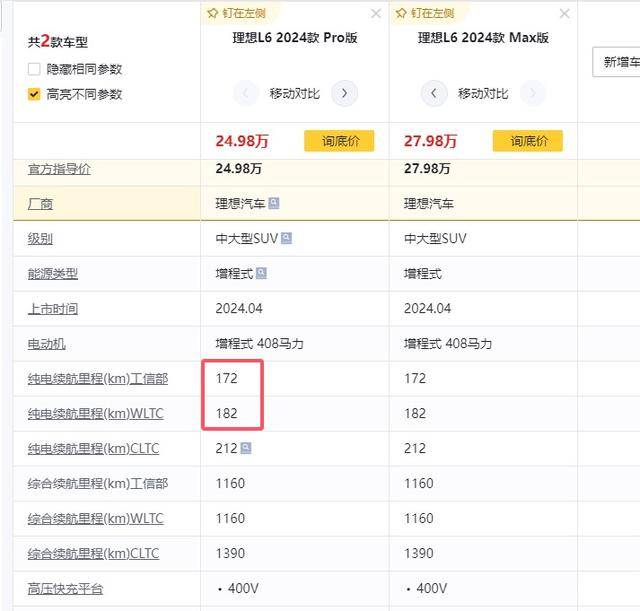Remove the 理想L6 Pro版 column

coord(376,14)
